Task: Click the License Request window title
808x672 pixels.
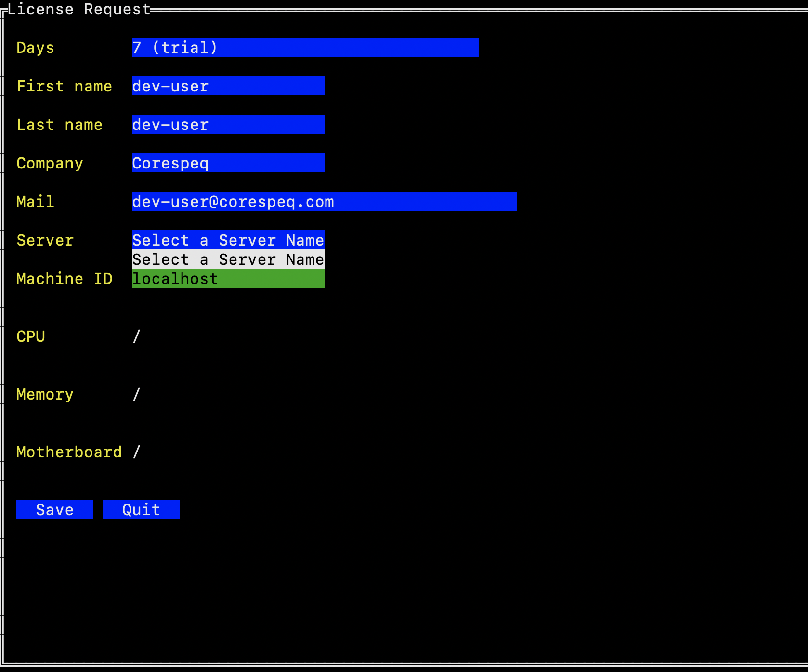Action: coord(79,9)
